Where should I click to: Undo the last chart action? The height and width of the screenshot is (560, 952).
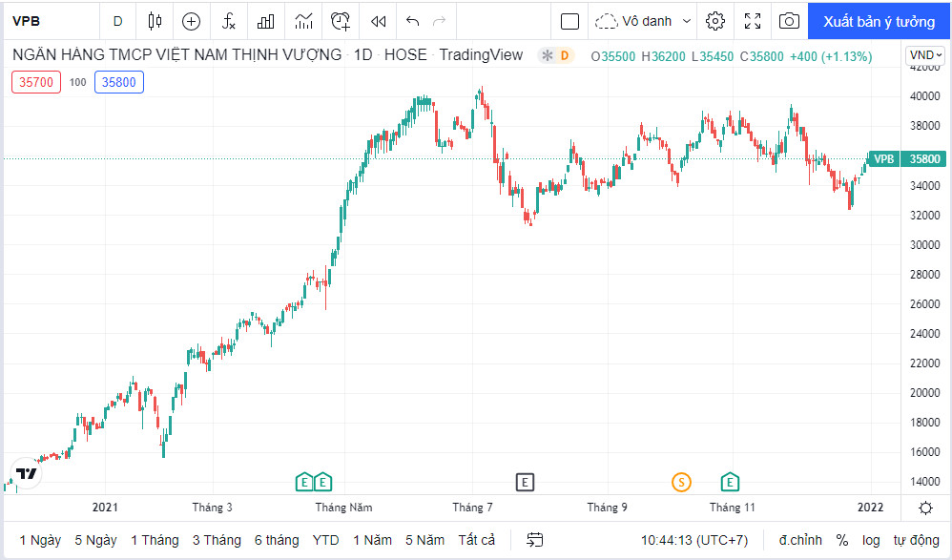click(413, 21)
